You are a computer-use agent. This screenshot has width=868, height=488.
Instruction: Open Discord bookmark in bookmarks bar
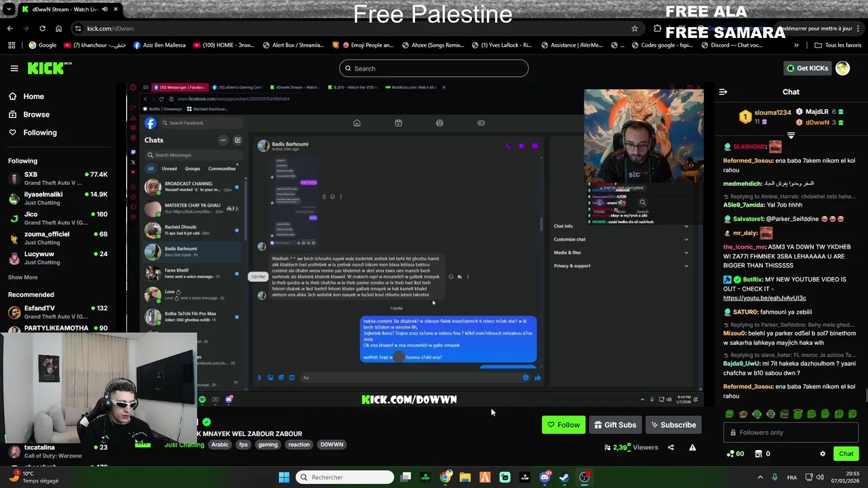[x=732, y=45]
